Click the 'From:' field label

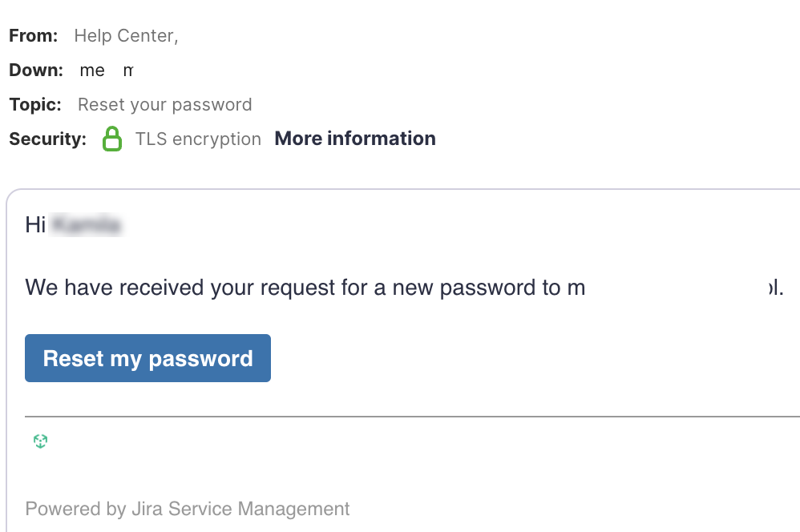point(34,35)
